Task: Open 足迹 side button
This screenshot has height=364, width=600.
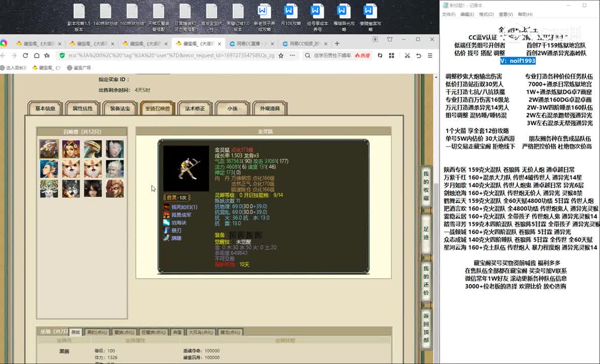Action: 426,233
